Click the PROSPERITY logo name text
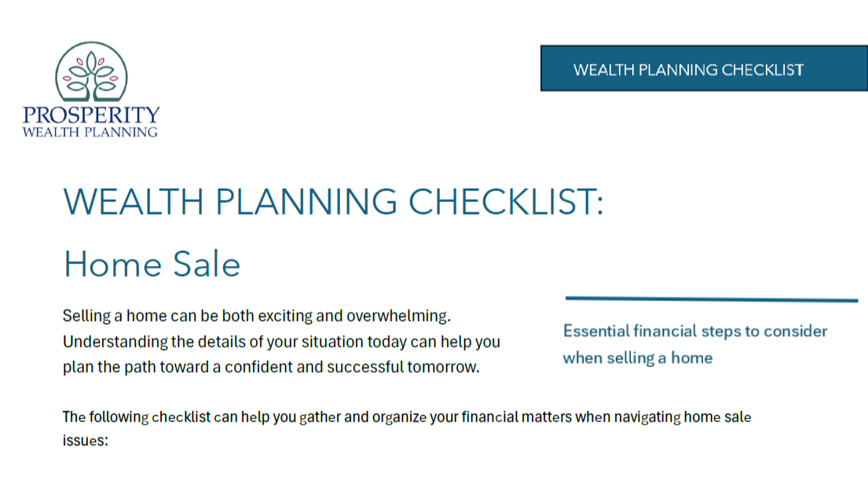868x489 pixels. (91, 116)
